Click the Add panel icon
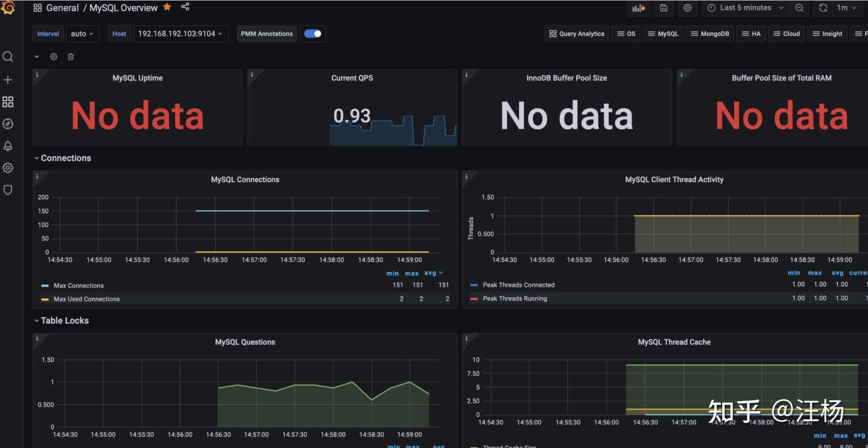The image size is (868, 448). [x=639, y=8]
